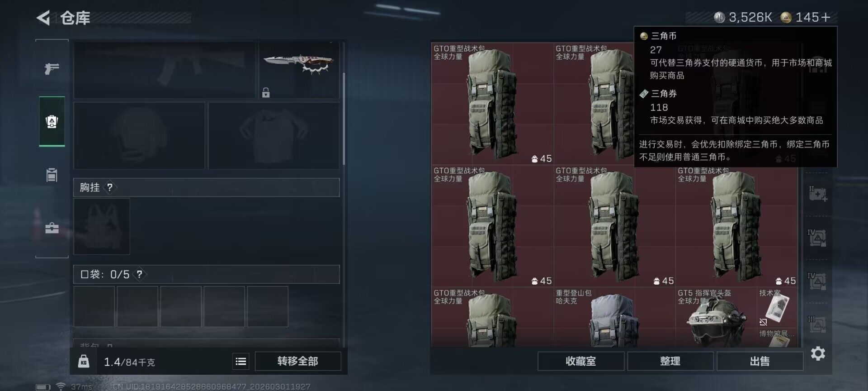
Task: Click the 出售 sell button
Action: point(759,361)
